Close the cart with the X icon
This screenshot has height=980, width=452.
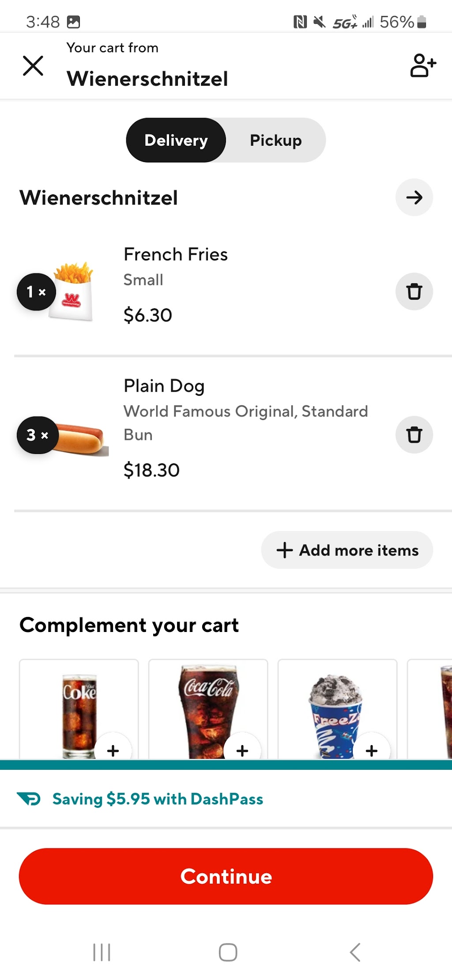click(33, 66)
